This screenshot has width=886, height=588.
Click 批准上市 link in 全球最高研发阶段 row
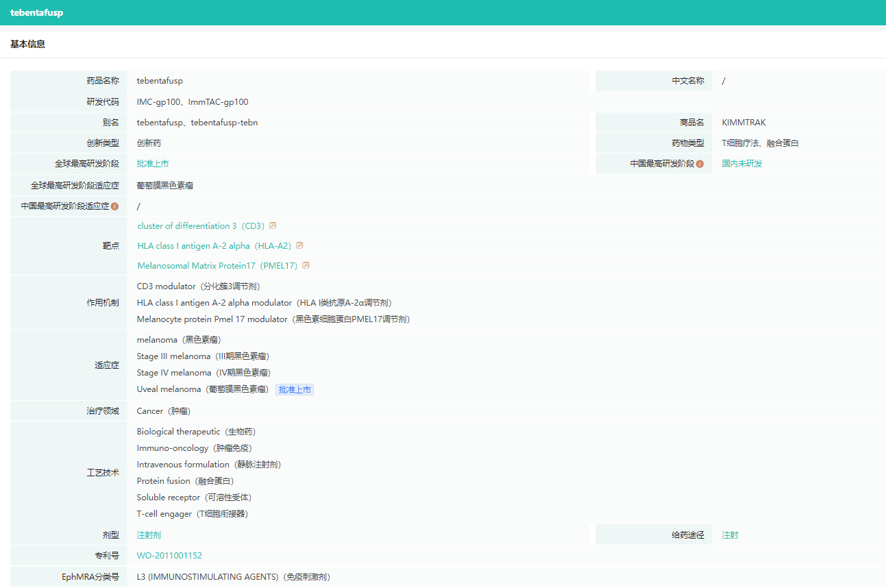coord(153,164)
